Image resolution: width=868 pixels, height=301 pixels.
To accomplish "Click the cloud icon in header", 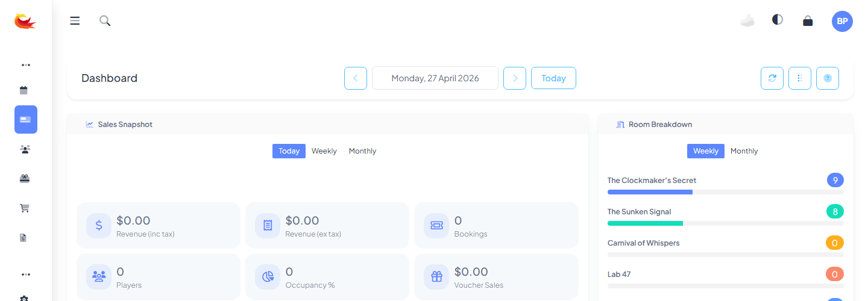I will (x=747, y=21).
